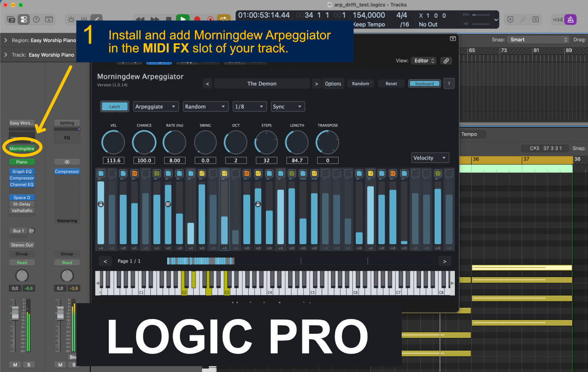The width and height of the screenshot is (588, 372).
Task: Open the Tuner icon
Action: point(522,19)
